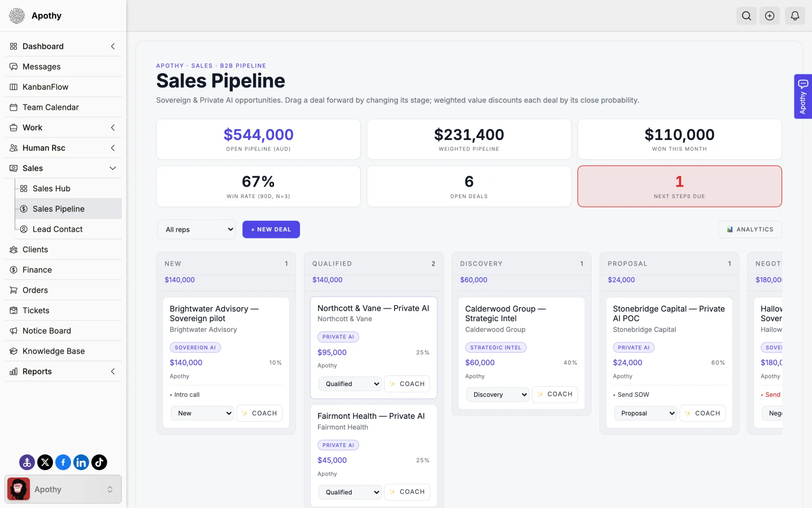
Task: Open stage dropdown on Stonebridge Capital card
Action: click(645, 413)
